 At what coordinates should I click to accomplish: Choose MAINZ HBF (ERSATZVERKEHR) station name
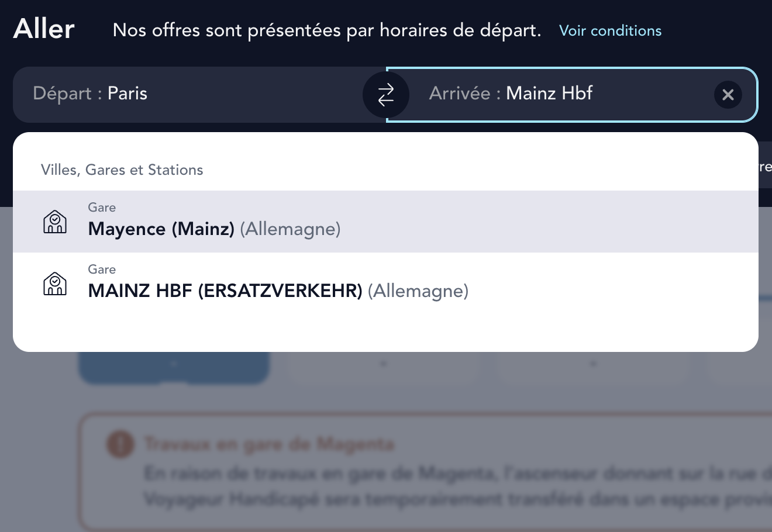(x=225, y=291)
